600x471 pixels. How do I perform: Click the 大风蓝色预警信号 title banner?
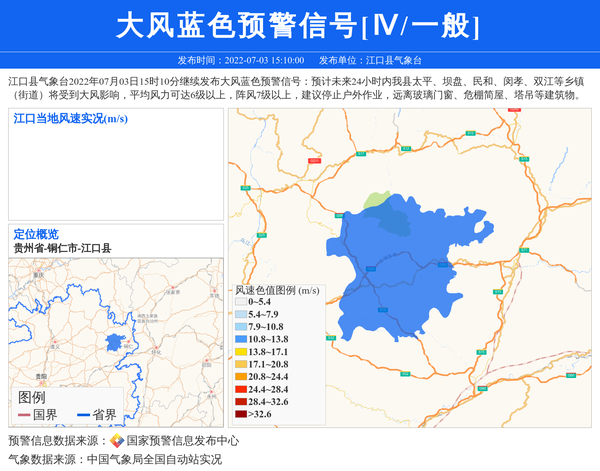pyautogui.click(x=299, y=25)
